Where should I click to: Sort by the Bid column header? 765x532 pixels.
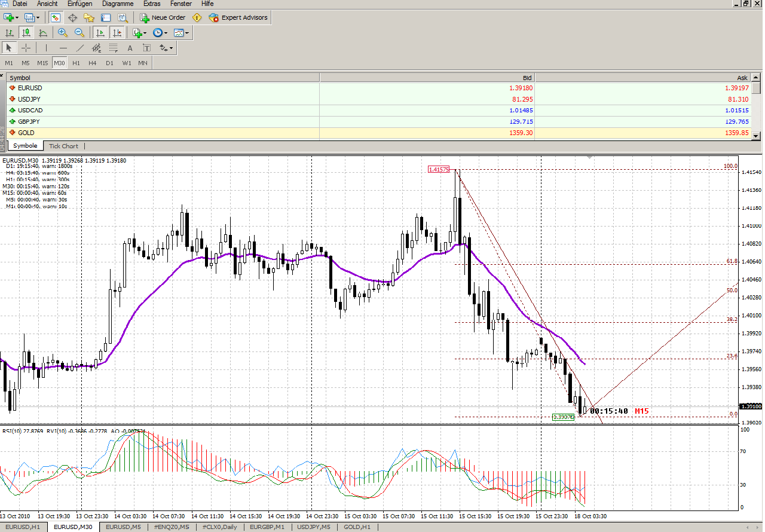click(427, 78)
